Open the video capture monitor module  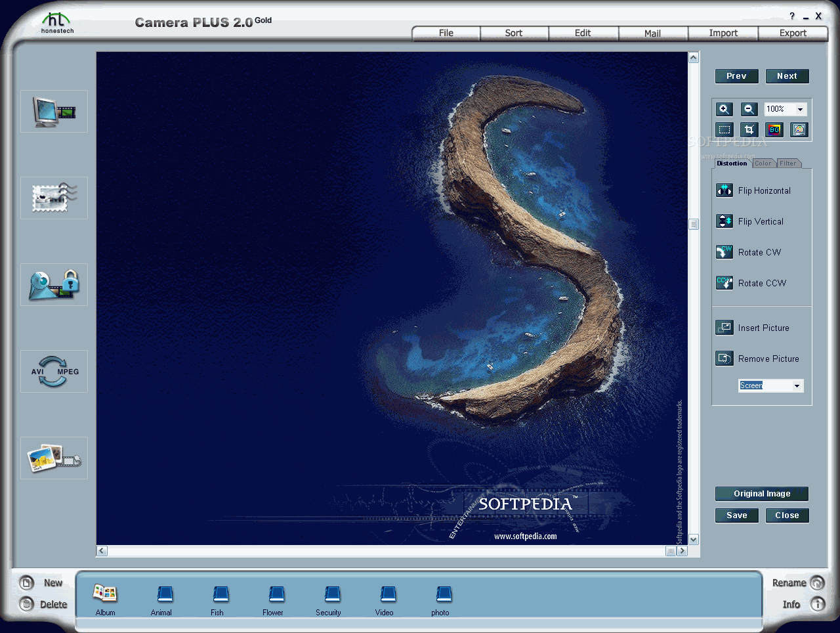click(54, 112)
